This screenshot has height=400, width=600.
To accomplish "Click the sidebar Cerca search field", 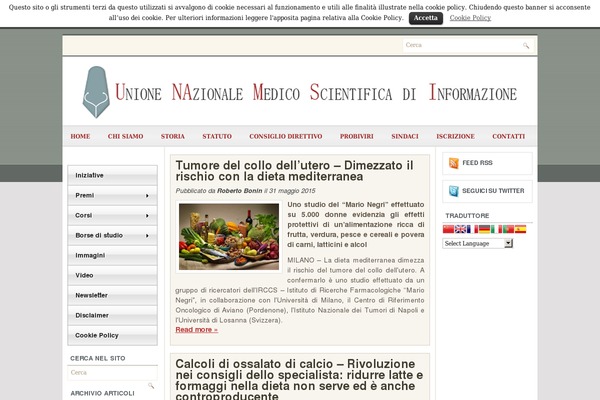I will tap(112, 372).
